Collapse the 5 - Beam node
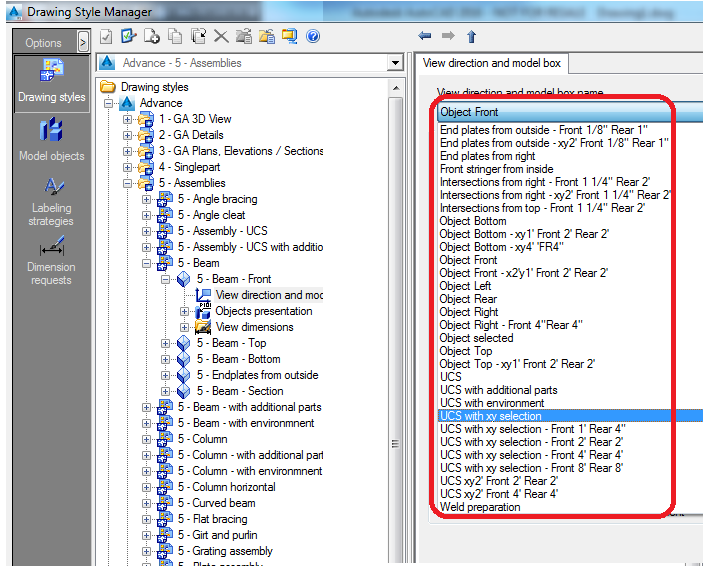Viewport: 703px width, 567px height. pos(147,264)
